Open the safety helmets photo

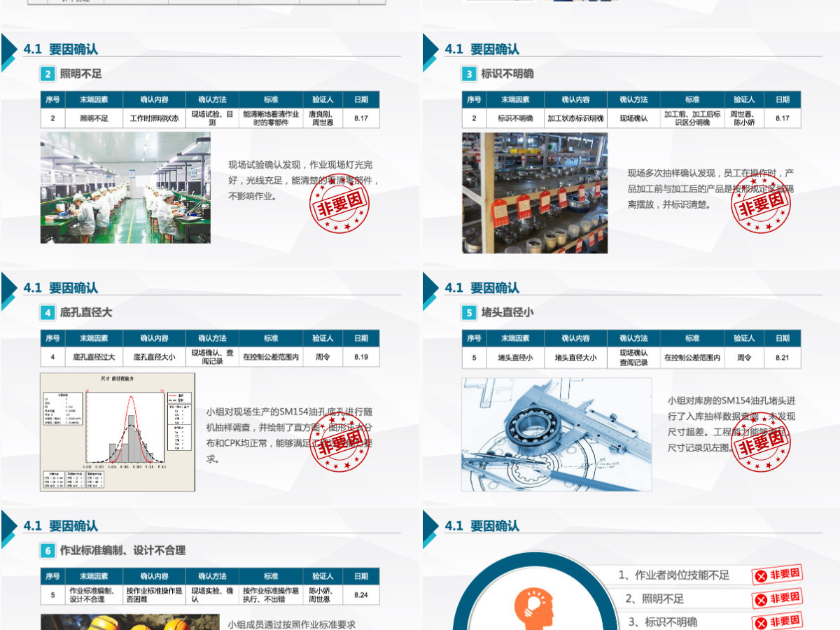coord(130,622)
